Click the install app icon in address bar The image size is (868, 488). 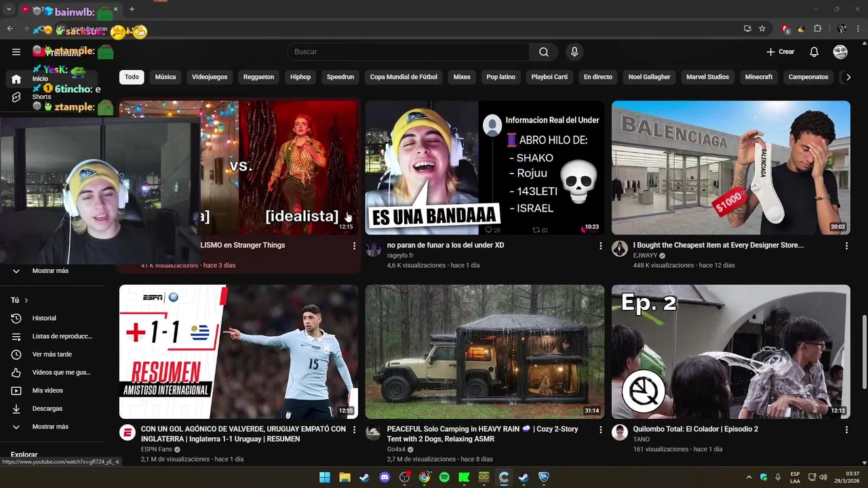(747, 28)
